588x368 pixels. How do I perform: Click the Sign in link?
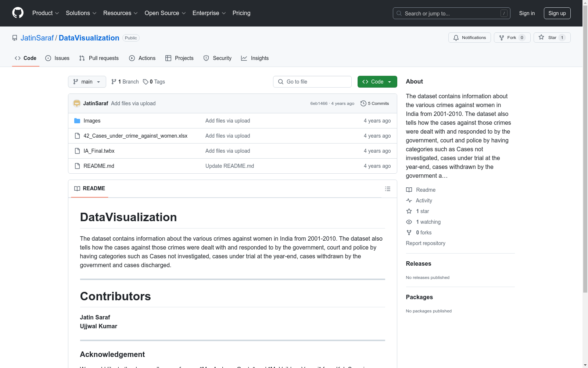pos(527,13)
